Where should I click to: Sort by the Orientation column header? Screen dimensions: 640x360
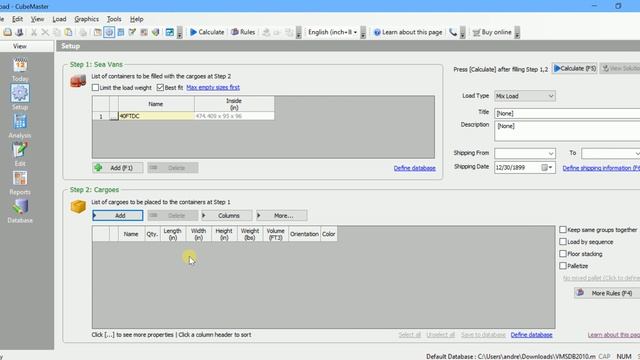(x=304, y=234)
